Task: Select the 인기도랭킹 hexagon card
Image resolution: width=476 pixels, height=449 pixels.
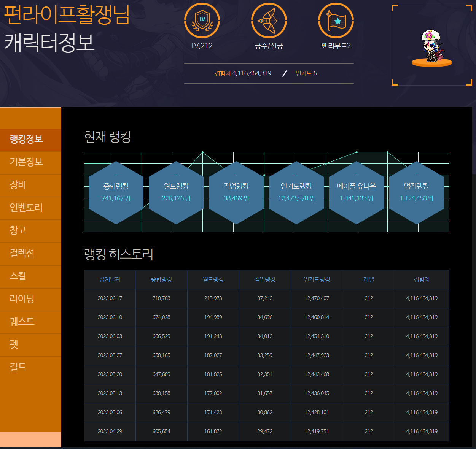Action: [296, 193]
